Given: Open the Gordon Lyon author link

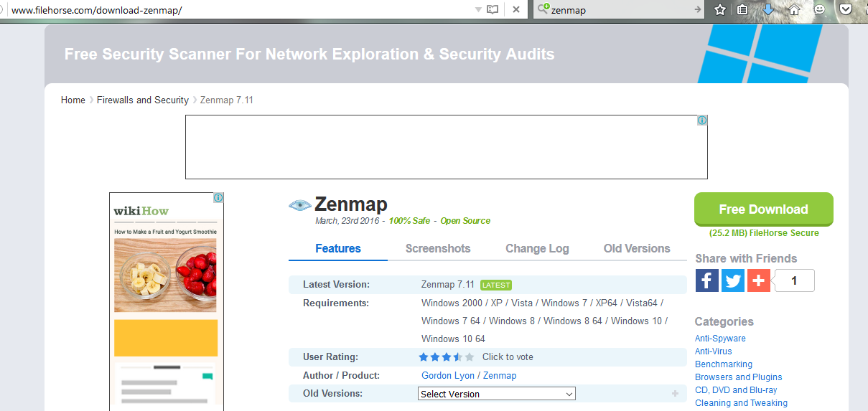Looking at the screenshot, I should [x=448, y=375].
